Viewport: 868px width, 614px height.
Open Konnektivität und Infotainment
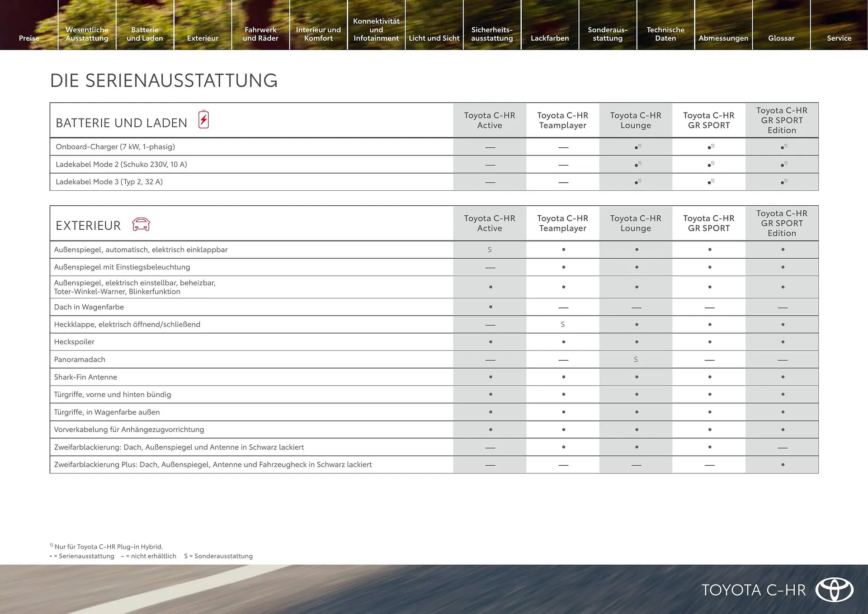tap(376, 29)
